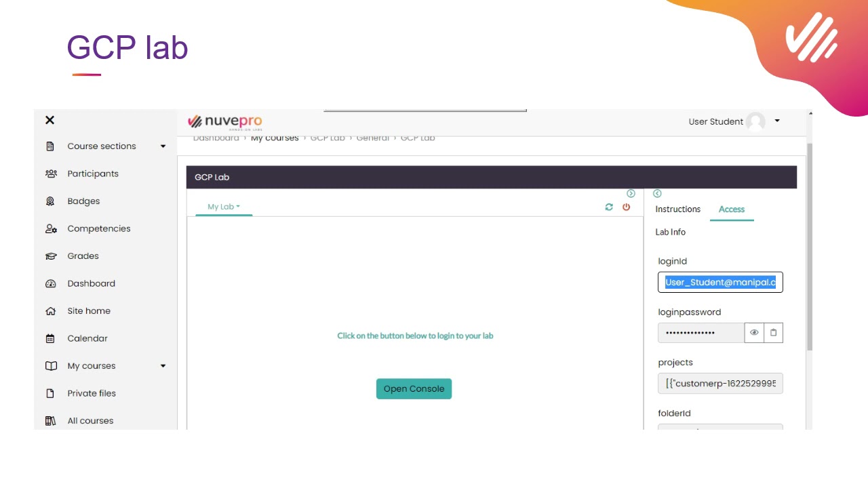Select the Access tab
This screenshot has width=868, height=488.
(732, 209)
